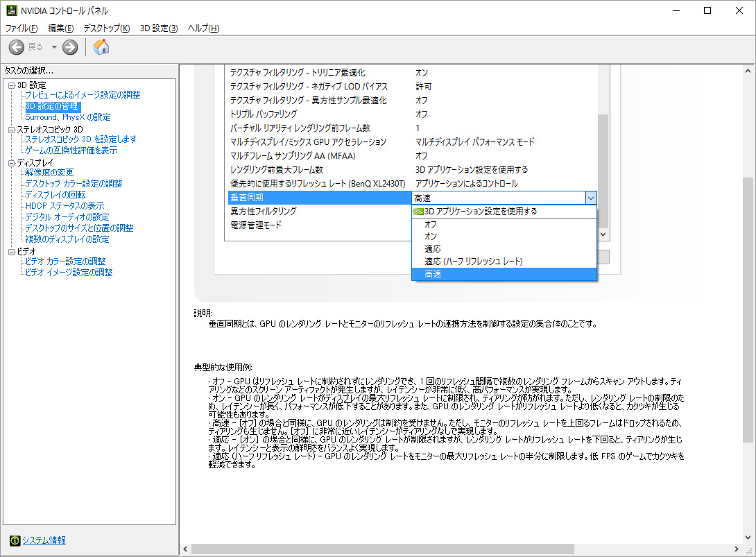Open デスクトップのサイズと位置の調整
The width and height of the screenshot is (756, 557).
[79, 228]
